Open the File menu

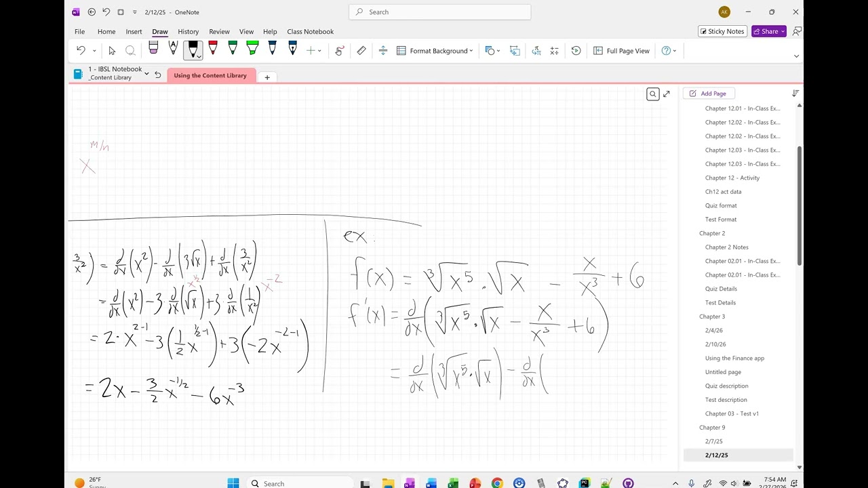click(x=79, y=31)
